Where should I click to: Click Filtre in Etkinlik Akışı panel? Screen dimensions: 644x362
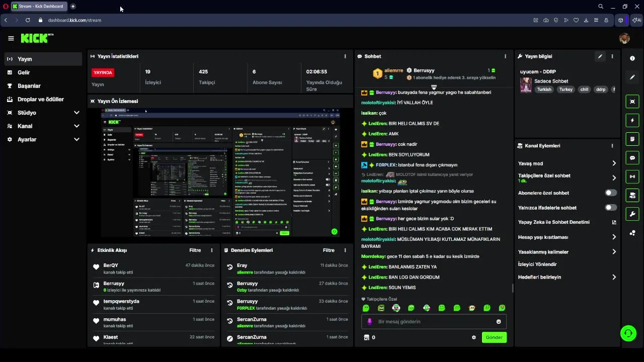pos(195,250)
